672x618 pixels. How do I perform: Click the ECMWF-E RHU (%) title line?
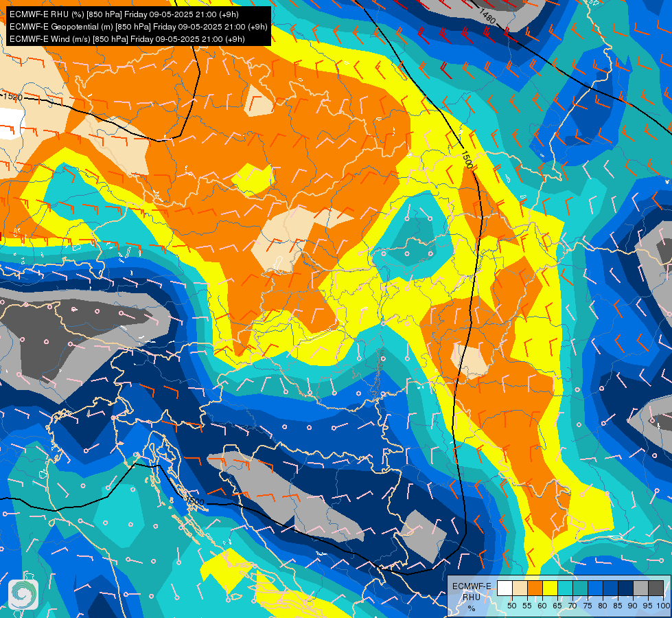click(124, 14)
